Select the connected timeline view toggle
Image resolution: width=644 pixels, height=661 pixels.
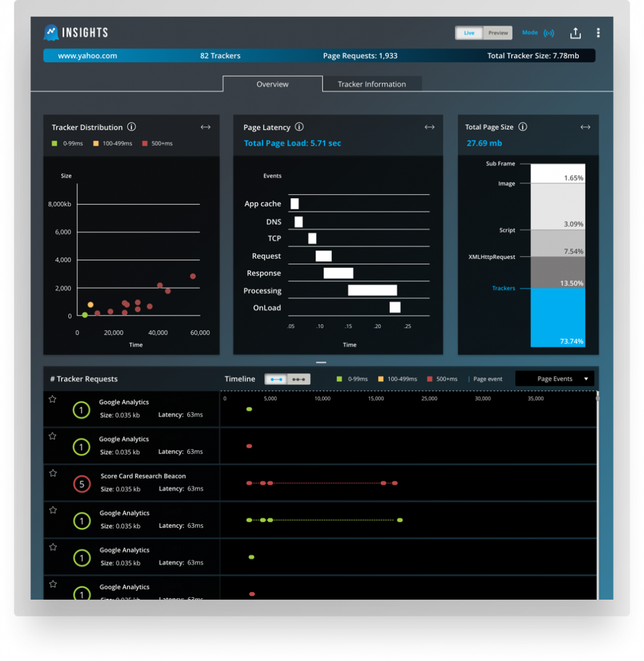276,379
